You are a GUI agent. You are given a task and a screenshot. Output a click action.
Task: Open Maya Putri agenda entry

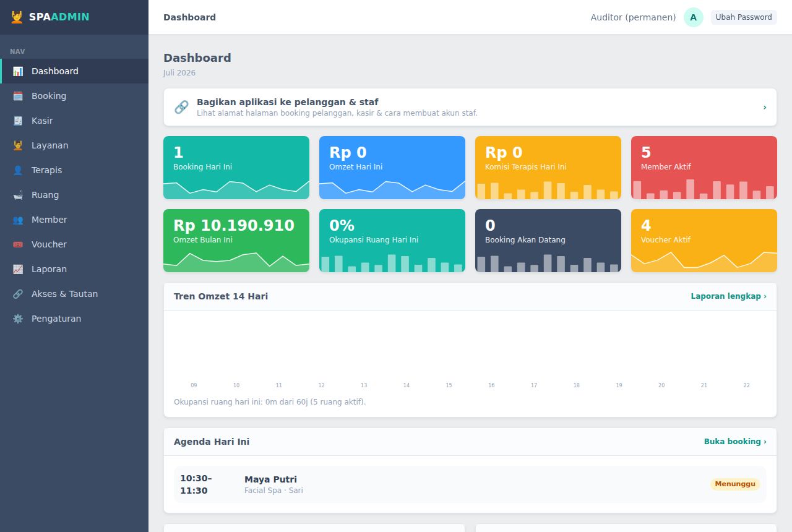(470, 484)
